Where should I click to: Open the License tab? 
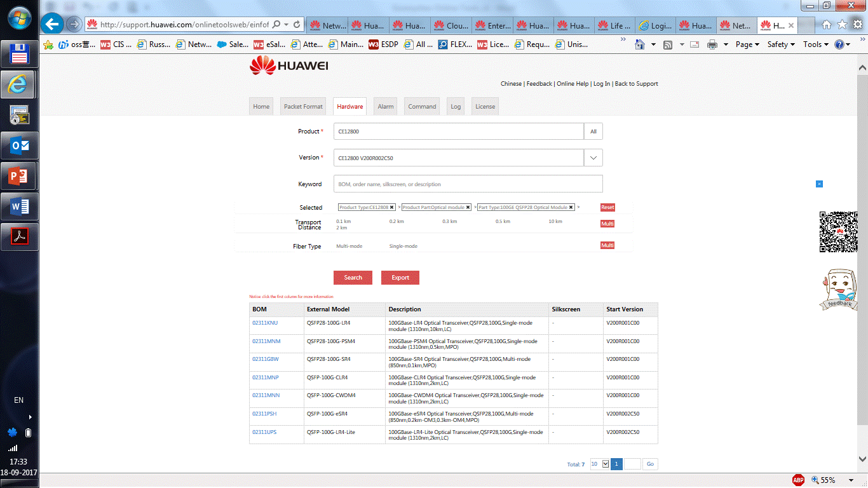coord(485,106)
